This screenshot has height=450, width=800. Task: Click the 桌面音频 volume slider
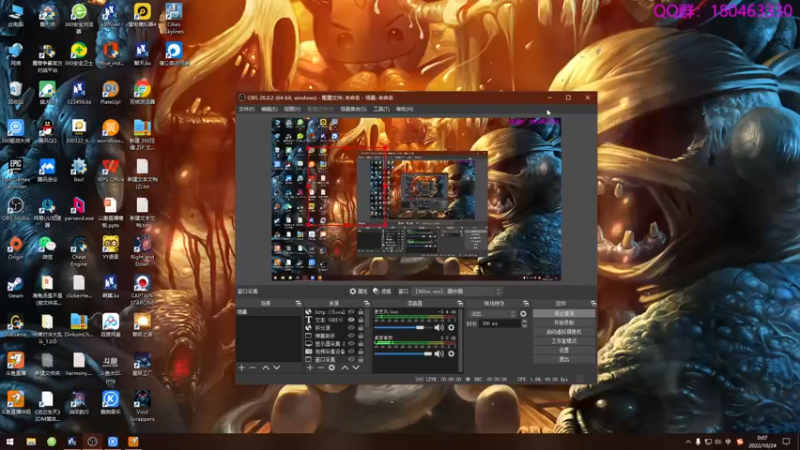click(403, 354)
